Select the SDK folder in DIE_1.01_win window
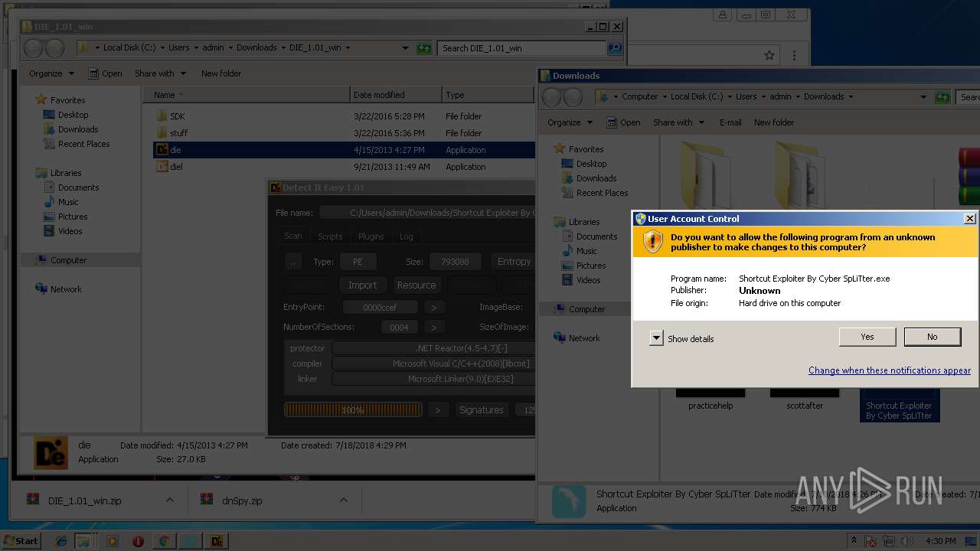The image size is (980, 551). click(x=177, y=116)
